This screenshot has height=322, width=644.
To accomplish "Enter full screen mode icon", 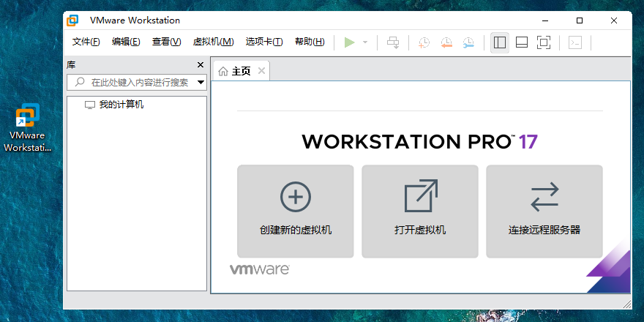I will pyautogui.click(x=544, y=42).
